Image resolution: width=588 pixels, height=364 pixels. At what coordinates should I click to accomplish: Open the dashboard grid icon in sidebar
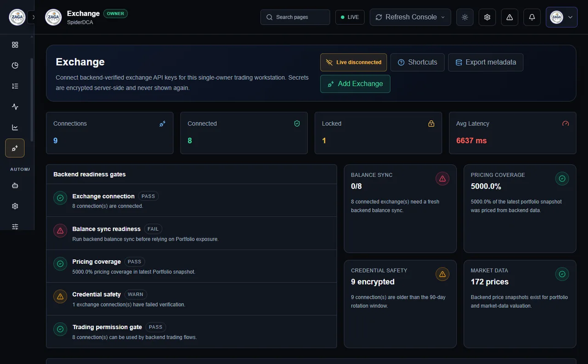pos(15,45)
